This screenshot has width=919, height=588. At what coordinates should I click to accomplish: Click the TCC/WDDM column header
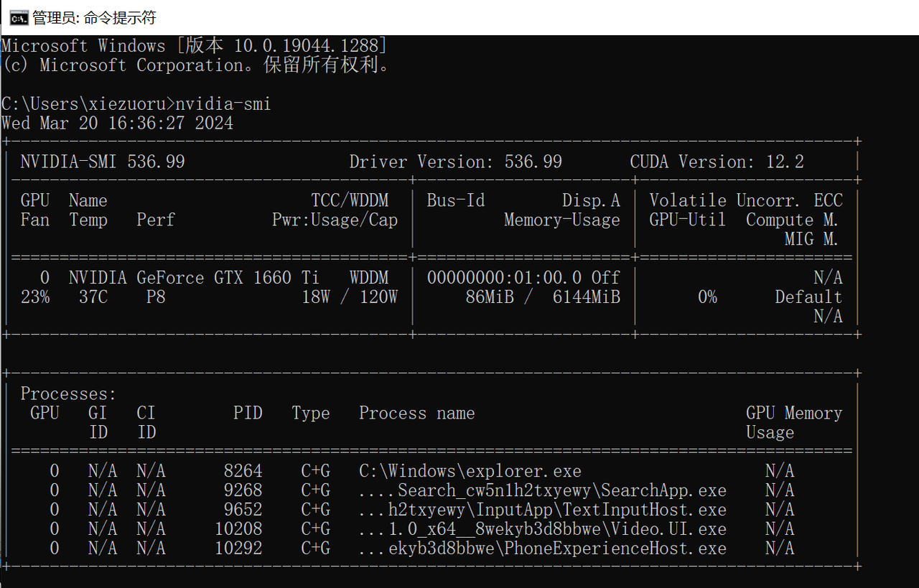pos(350,200)
